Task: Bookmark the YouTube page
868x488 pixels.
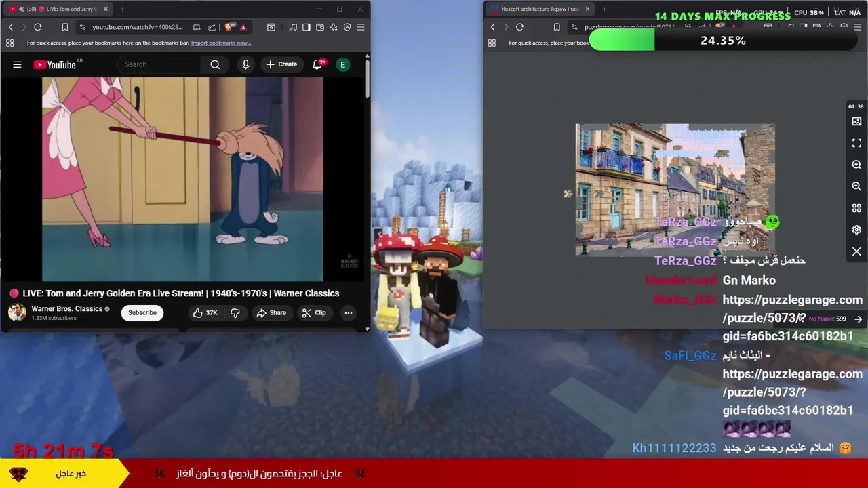Action: click(65, 27)
